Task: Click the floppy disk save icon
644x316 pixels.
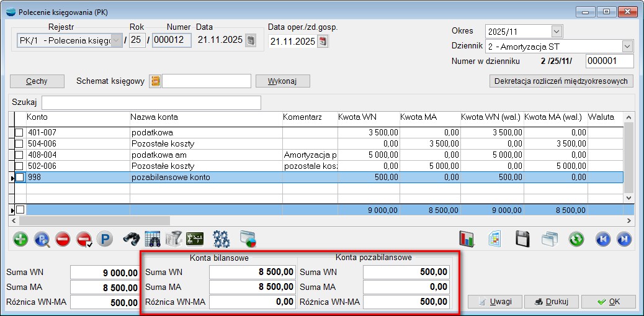Action: tap(522, 239)
